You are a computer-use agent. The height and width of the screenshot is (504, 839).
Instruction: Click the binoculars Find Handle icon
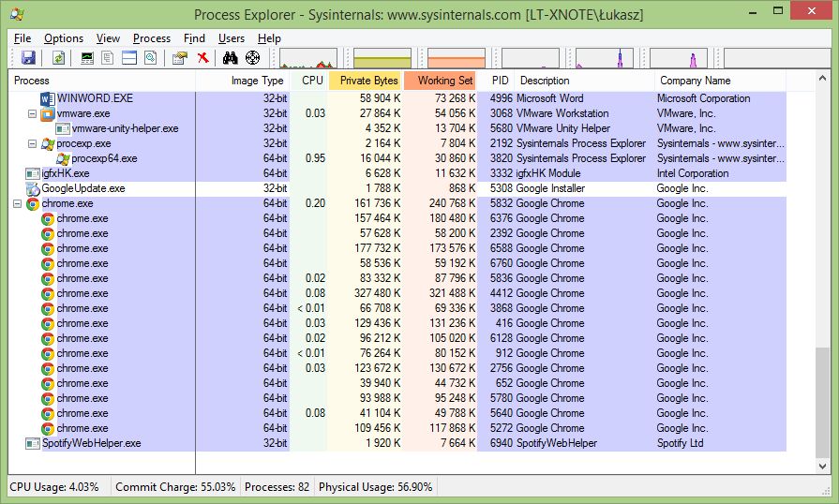tap(230, 58)
